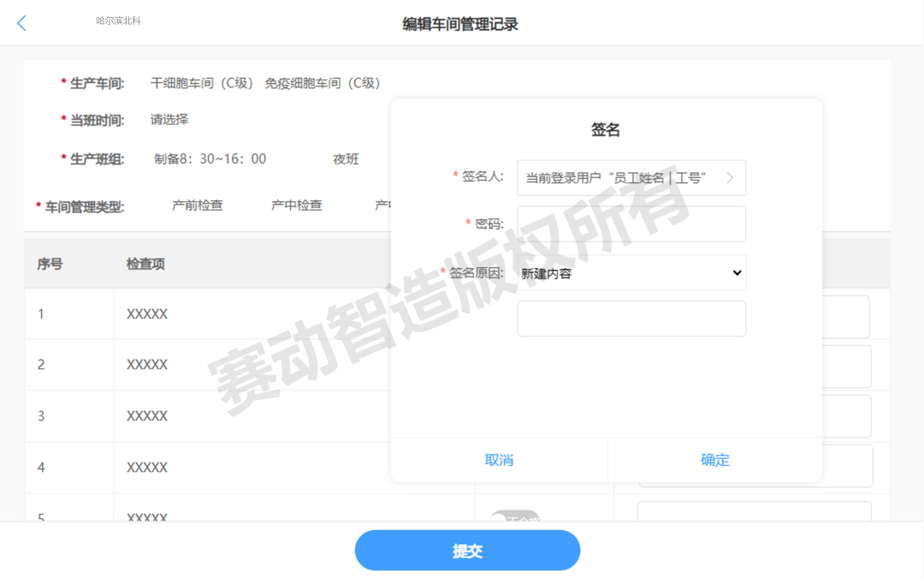This screenshot has width=924, height=578.
Task: Click the 编辑车间管理记录 page title
Action: pos(460,24)
